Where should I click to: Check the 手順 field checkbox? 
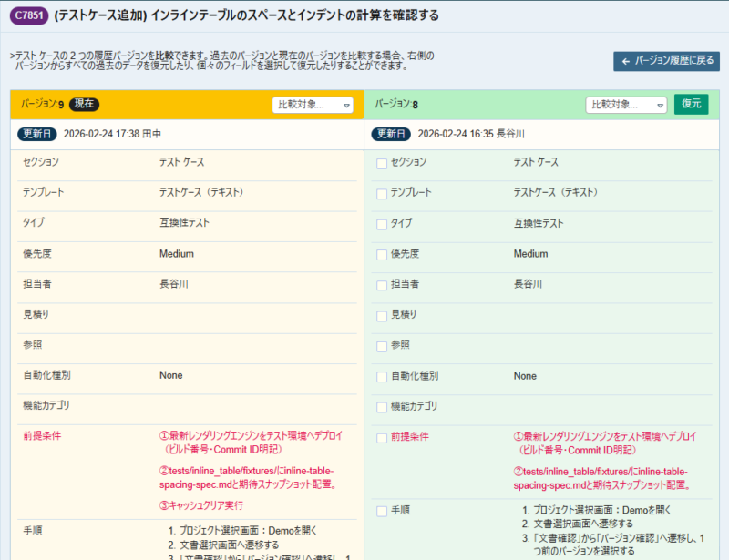tap(380, 510)
